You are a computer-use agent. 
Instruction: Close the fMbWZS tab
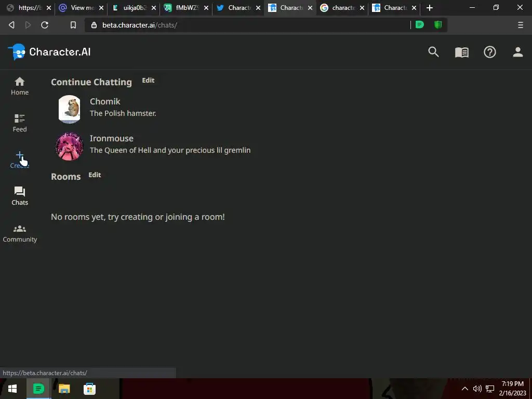[206, 8]
